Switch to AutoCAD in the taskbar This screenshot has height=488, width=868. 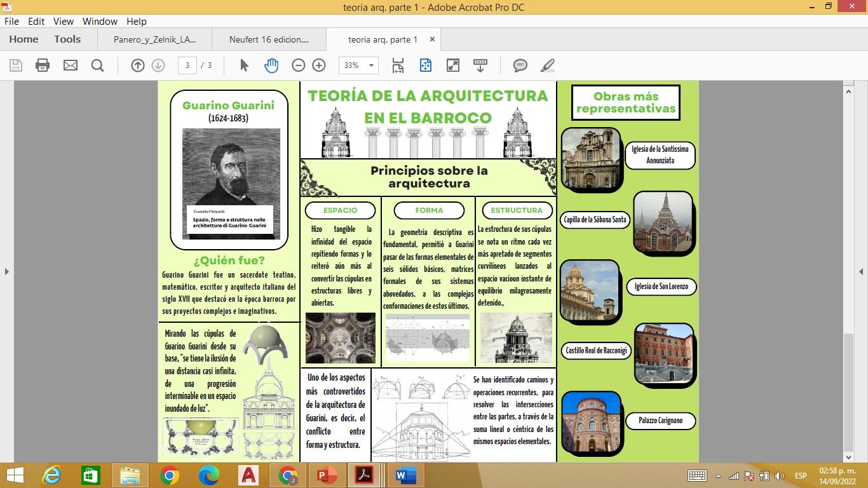[248, 475]
